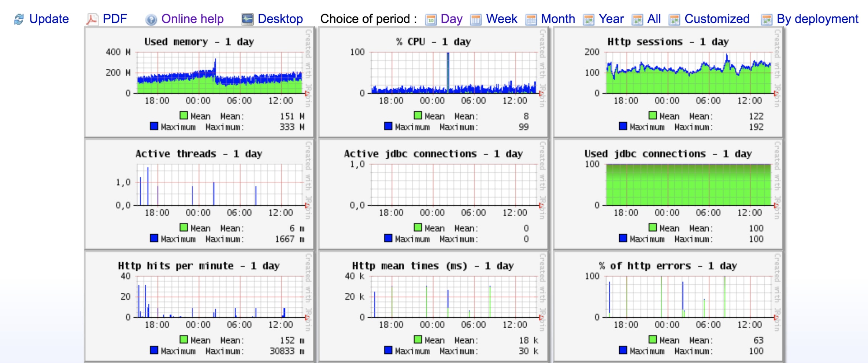Click the Online help question mark icon
The width and height of the screenshot is (868, 363).
pyautogui.click(x=151, y=19)
